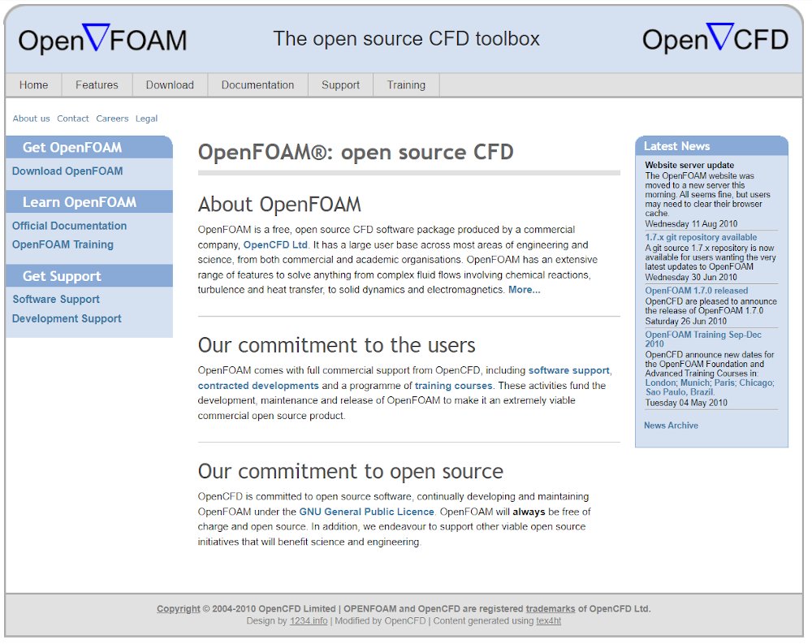Open Official Documentation sidebar link
This screenshot has height=644, width=812.
click(x=69, y=226)
